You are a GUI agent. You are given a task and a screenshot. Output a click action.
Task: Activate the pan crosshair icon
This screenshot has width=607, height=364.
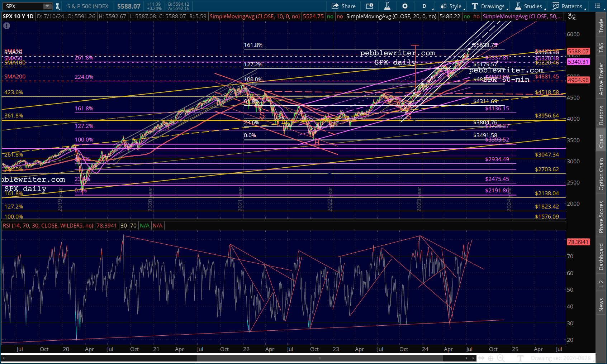point(490,358)
